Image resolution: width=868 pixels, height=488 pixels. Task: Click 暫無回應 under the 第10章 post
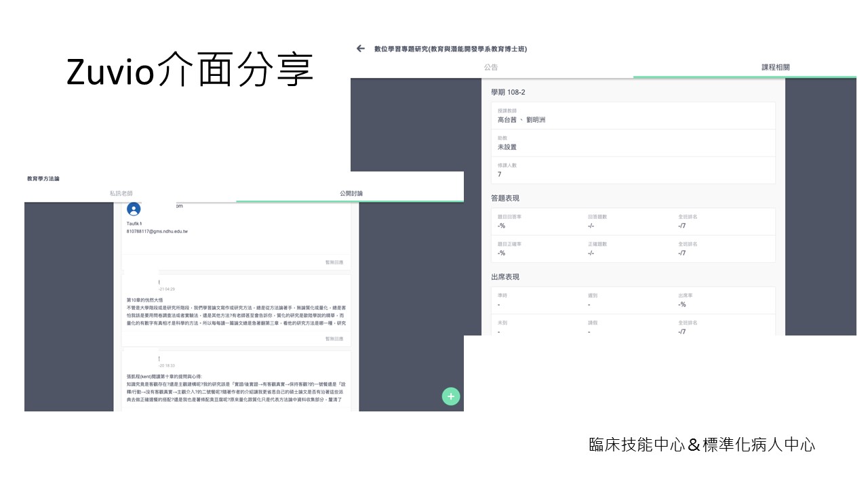coord(334,338)
